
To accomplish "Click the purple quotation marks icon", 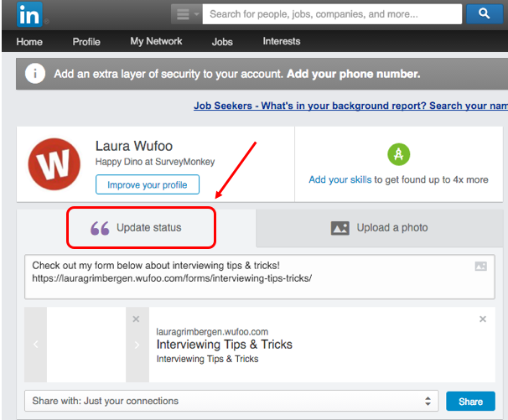I will 100,228.
